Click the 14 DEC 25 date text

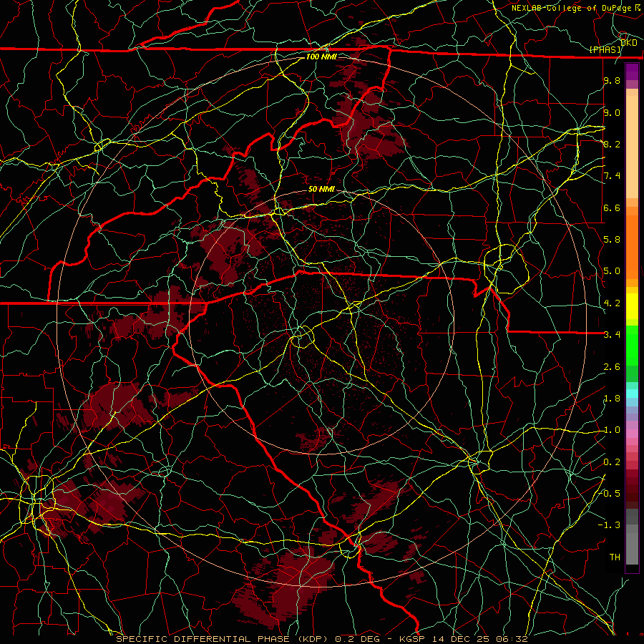coord(462,639)
